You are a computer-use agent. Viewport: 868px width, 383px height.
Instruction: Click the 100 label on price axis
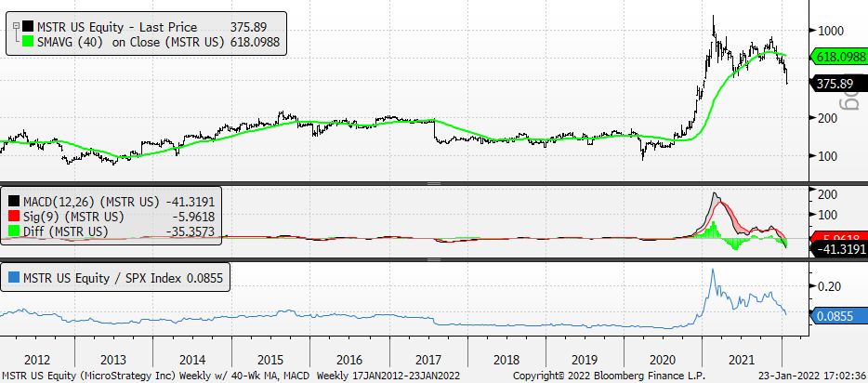829,156
